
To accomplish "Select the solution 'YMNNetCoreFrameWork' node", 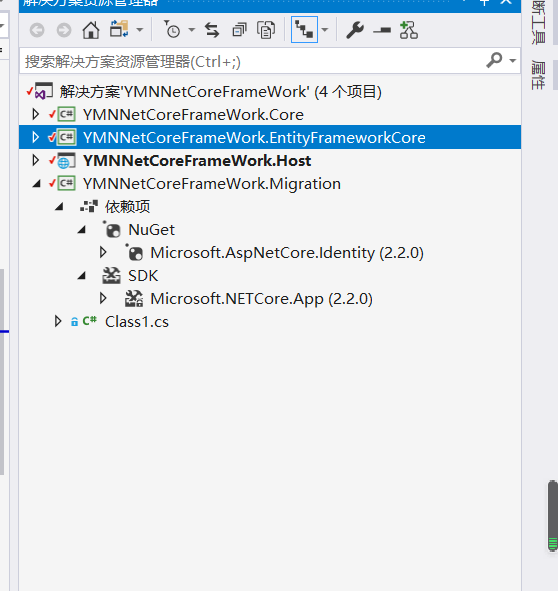I will point(221,92).
